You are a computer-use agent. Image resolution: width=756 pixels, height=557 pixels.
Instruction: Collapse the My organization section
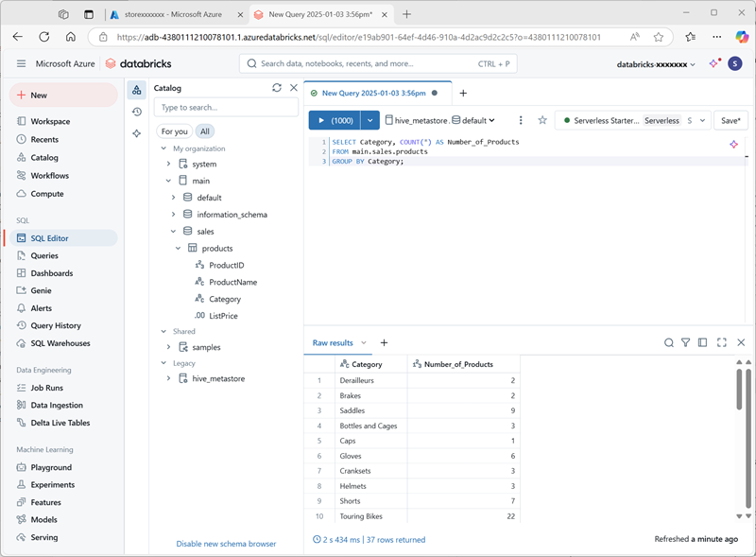(163, 148)
